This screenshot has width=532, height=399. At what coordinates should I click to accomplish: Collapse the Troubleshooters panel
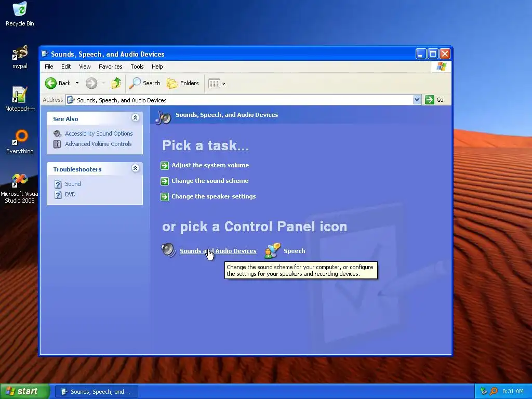point(135,168)
